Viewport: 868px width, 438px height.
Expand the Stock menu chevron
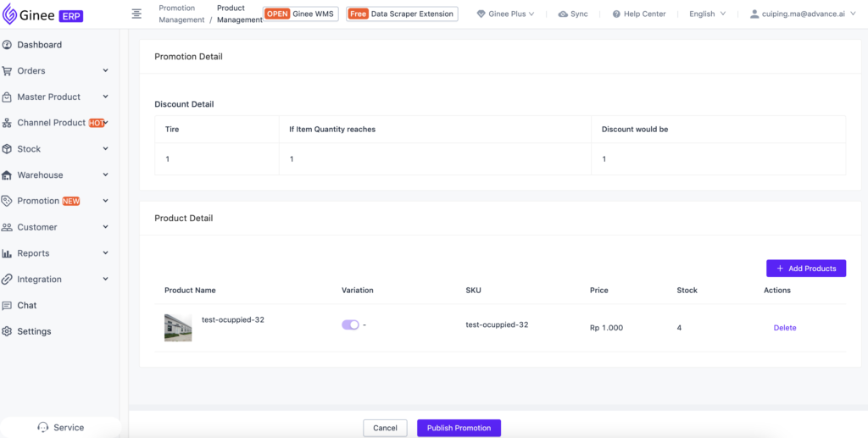(106, 149)
